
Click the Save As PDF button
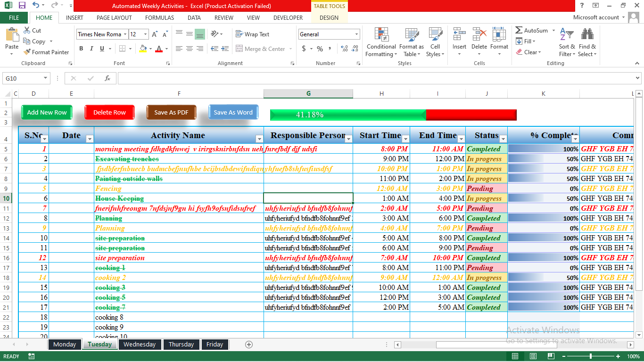tap(171, 113)
